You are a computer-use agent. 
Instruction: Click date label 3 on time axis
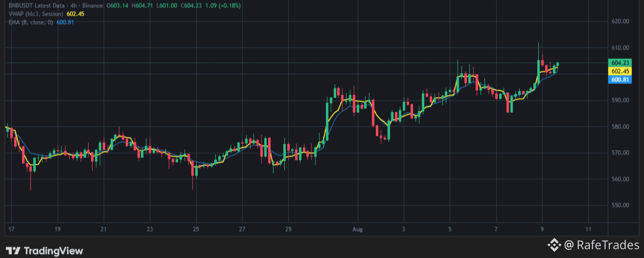[404, 229]
